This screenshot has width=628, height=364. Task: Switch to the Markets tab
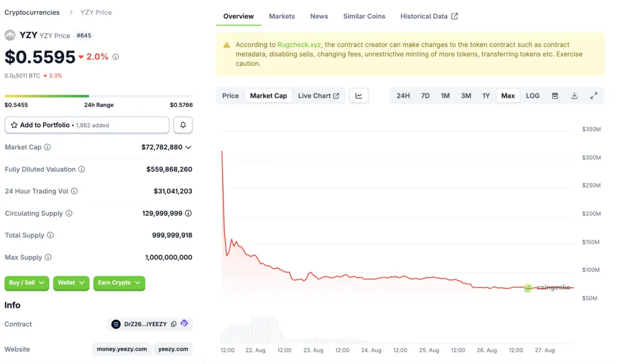(x=282, y=16)
